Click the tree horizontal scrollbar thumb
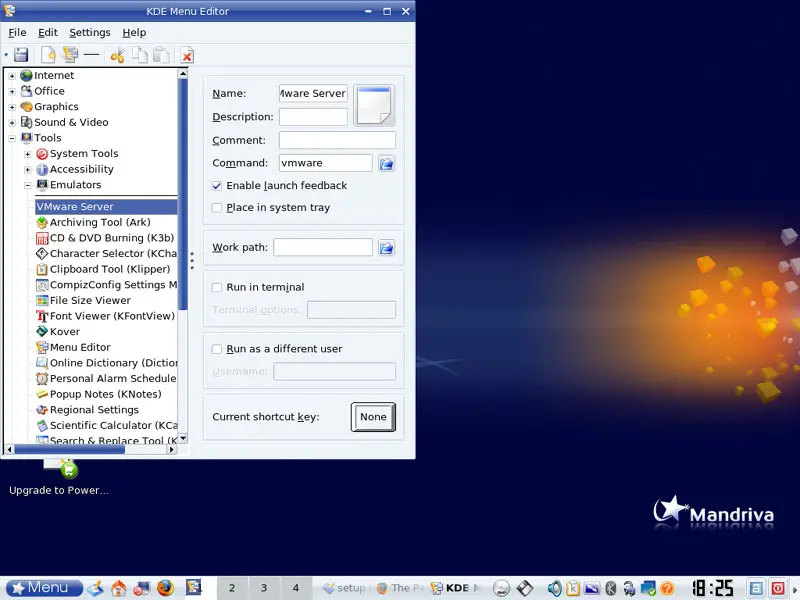The height and width of the screenshot is (600, 800). tap(69, 449)
